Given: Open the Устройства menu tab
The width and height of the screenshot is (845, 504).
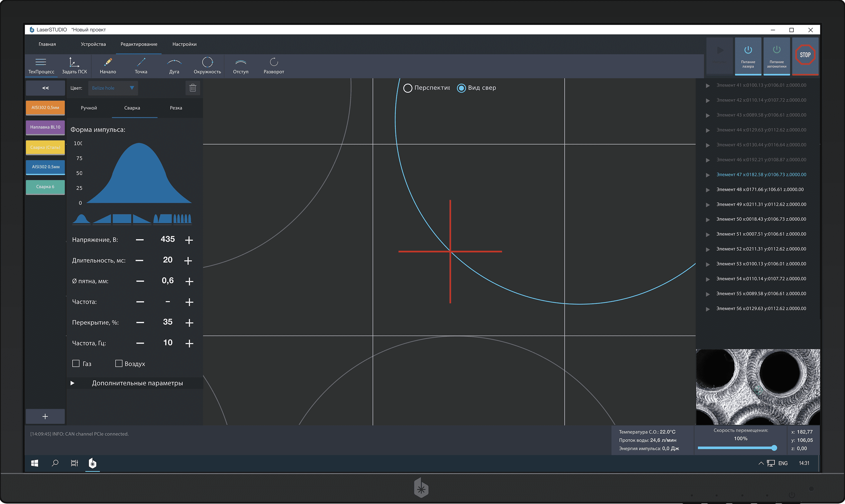Looking at the screenshot, I should tap(93, 44).
